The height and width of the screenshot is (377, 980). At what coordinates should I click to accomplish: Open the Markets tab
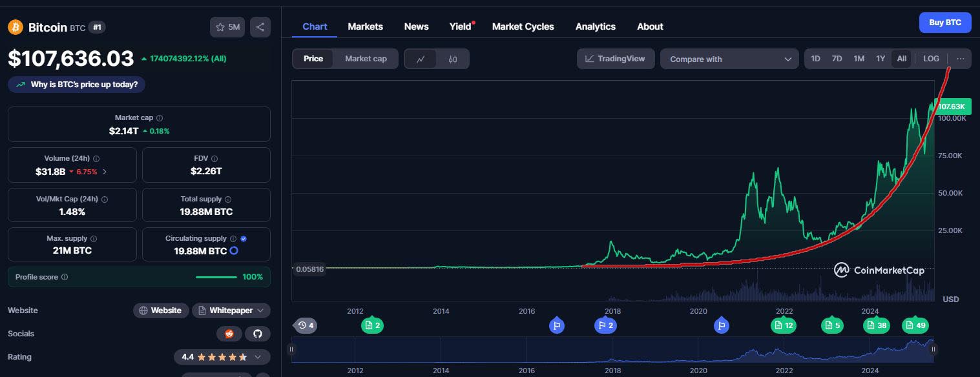(366, 26)
